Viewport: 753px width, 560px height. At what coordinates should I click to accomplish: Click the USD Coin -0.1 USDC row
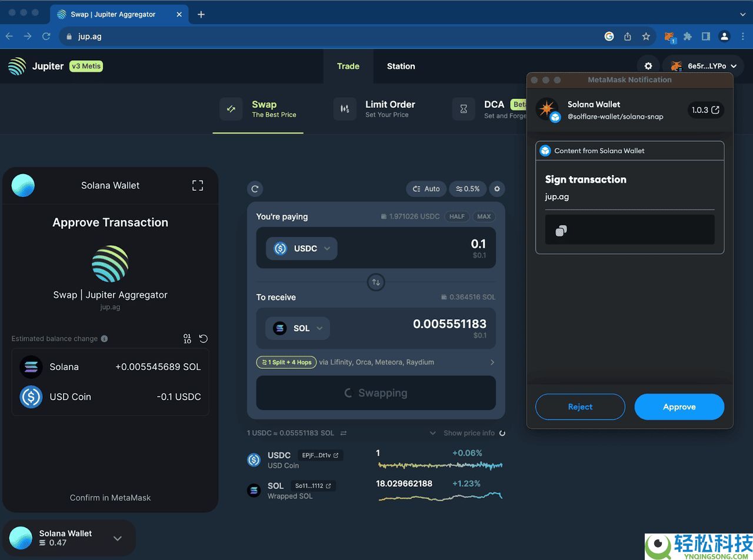click(x=110, y=397)
